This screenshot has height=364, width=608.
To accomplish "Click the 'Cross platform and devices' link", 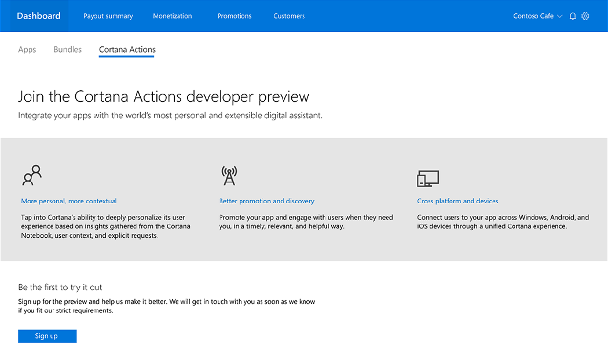I will tap(457, 201).
